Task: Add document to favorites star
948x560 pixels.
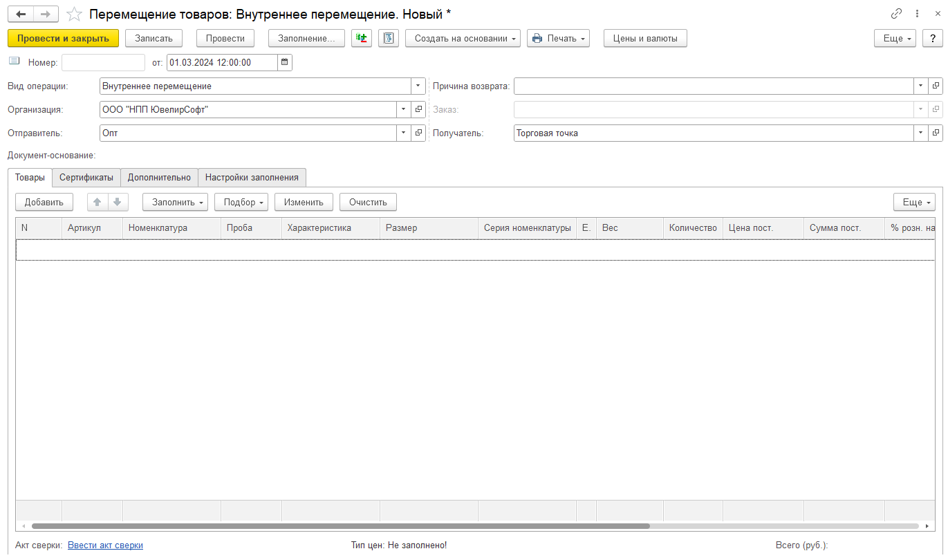Action: point(74,15)
